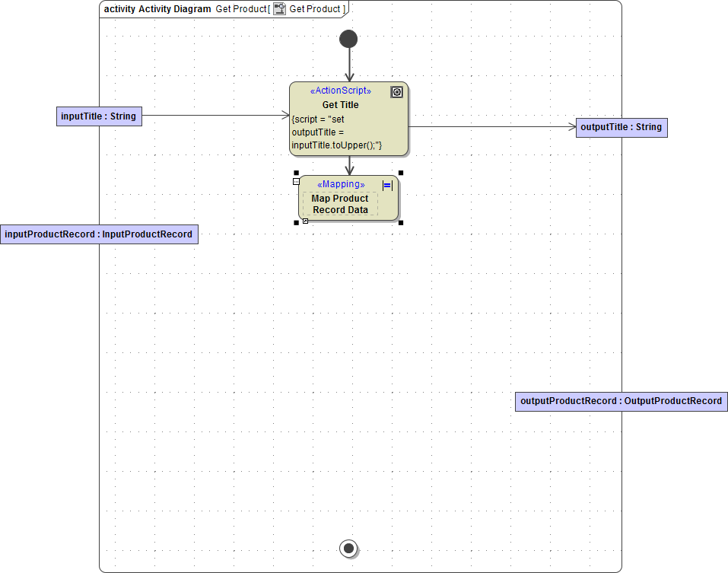Click the initial node at the top
Viewport: 728px width, 573px height.
click(x=348, y=38)
